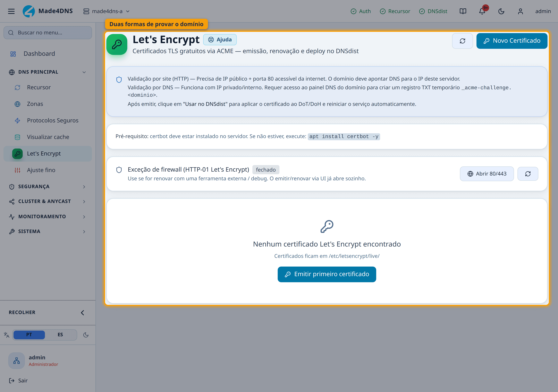558x392 pixels.
Task: Click the shield icon beside Exceção de firewall
Action: click(x=119, y=170)
